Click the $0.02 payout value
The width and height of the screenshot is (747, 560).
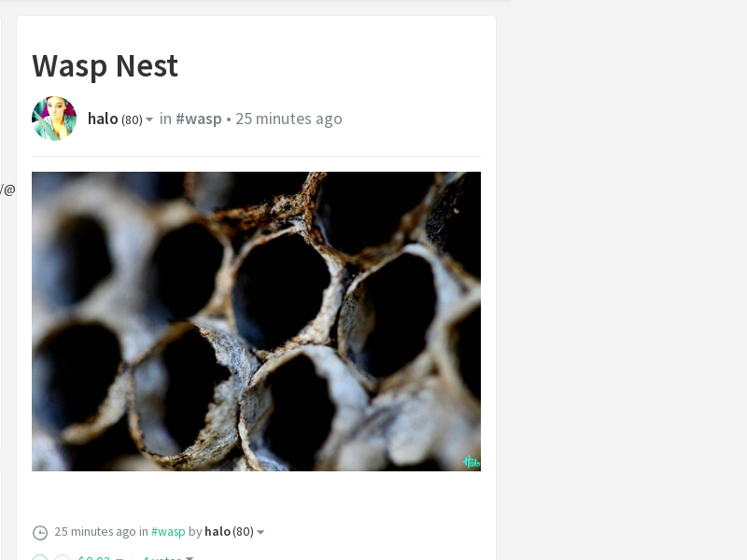(94, 558)
